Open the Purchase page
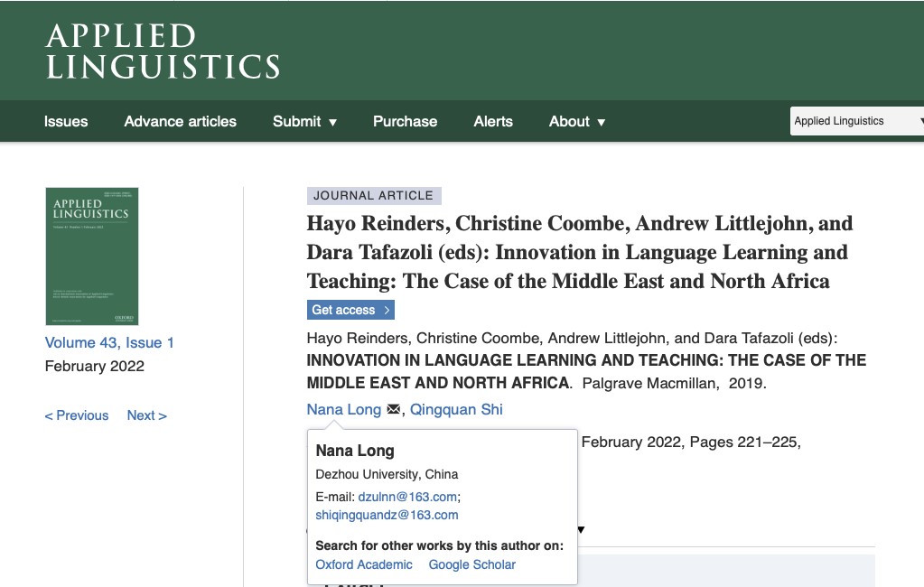 405,122
